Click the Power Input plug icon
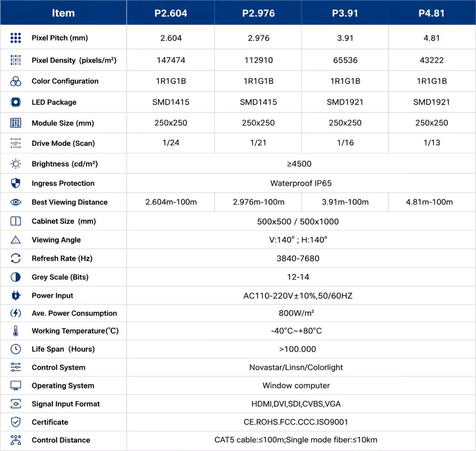 16,295
